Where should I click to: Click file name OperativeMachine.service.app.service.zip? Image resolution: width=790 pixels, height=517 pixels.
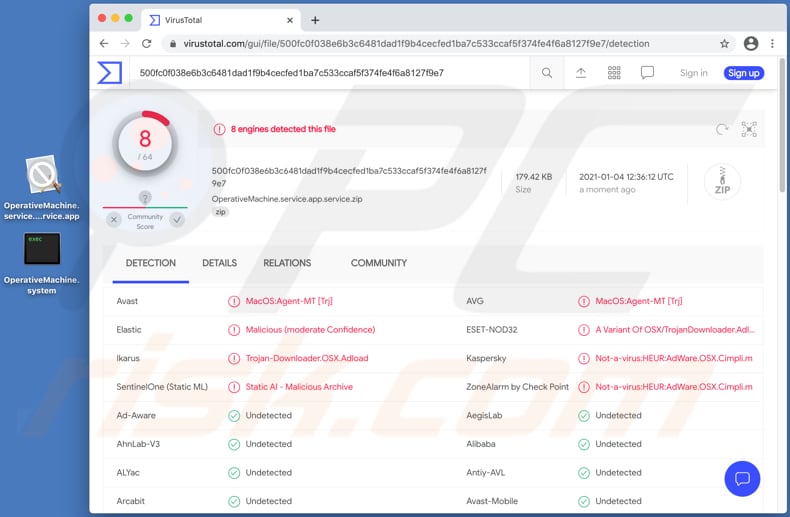click(287, 199)
